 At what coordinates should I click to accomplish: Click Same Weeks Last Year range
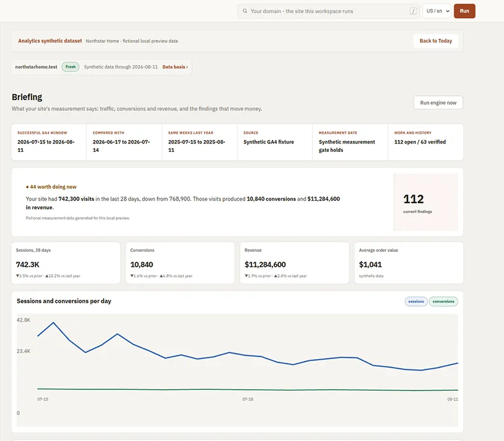pyautogui.click(x=197, y=146)
